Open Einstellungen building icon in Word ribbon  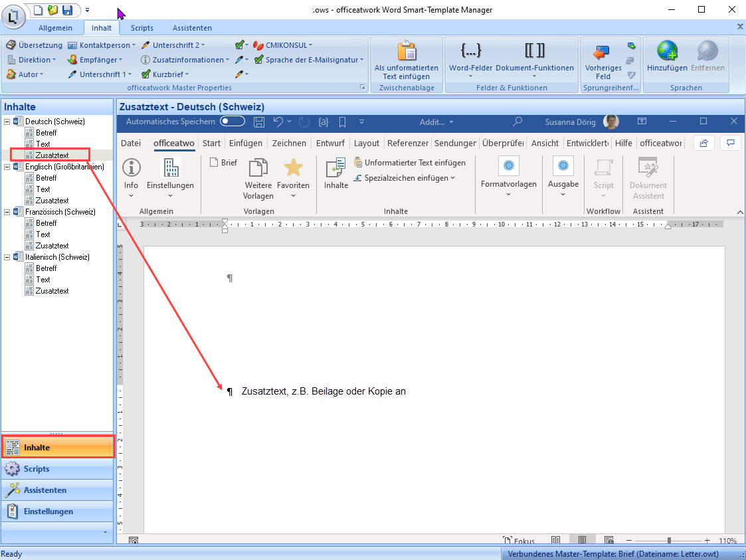pyautogui.click(x=170, y=167)
